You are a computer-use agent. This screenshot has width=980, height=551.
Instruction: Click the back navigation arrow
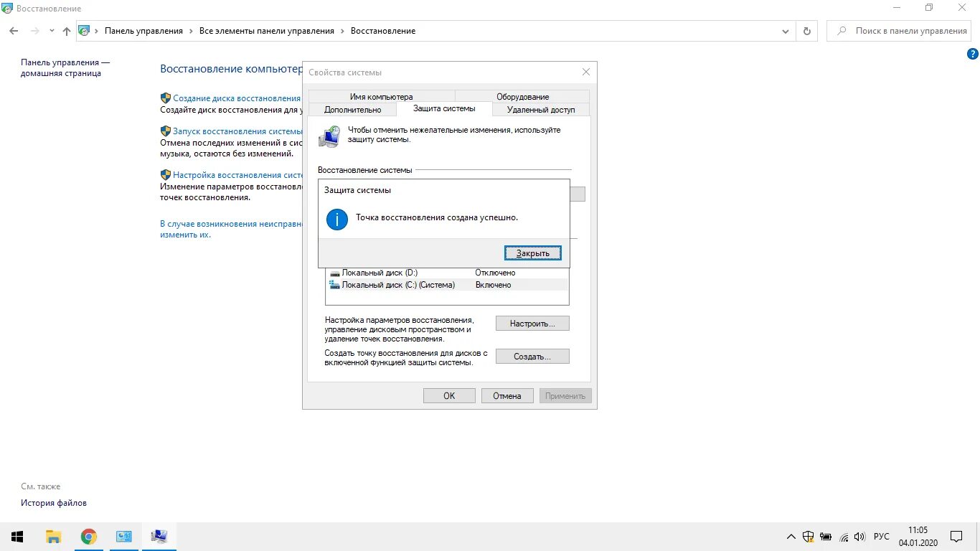click(14, 31)
